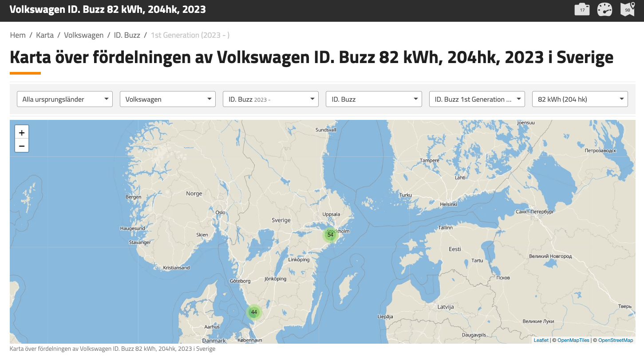
Task: Open the plain ID. Buzz dropdown
Action: click(x=374, y=99)
